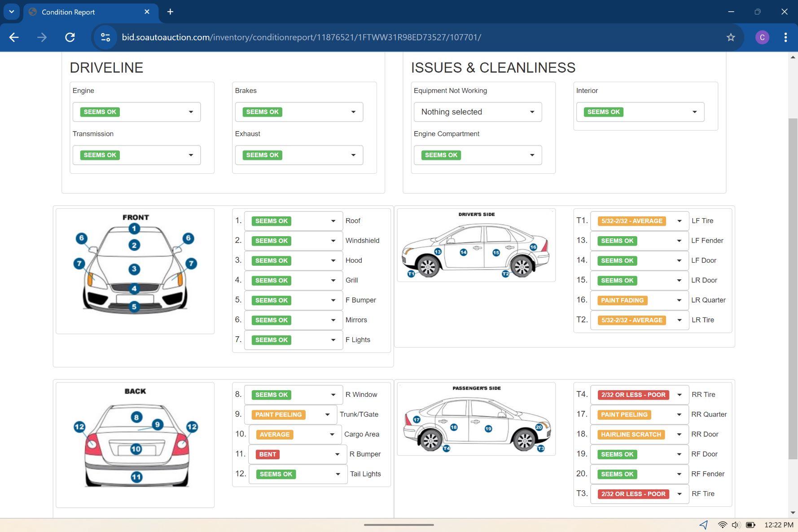The height and width of the screenshot is (532, 798).
Task: Open the profile avatar C menu
Action: 762,37
